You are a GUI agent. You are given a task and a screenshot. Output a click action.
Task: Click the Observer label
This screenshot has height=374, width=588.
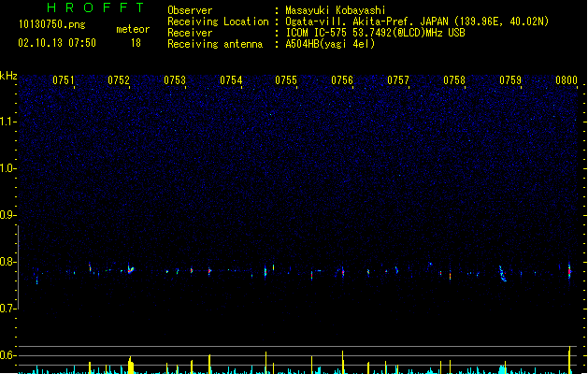point(190,10)
